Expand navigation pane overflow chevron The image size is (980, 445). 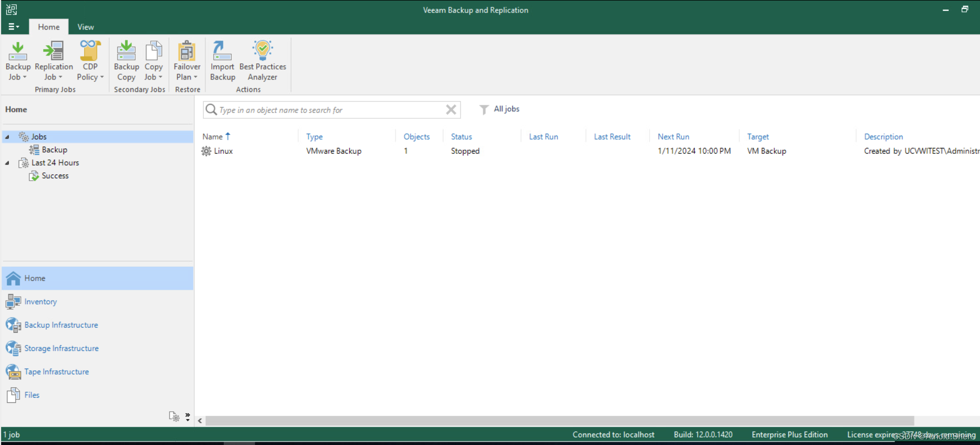(188, 416)
